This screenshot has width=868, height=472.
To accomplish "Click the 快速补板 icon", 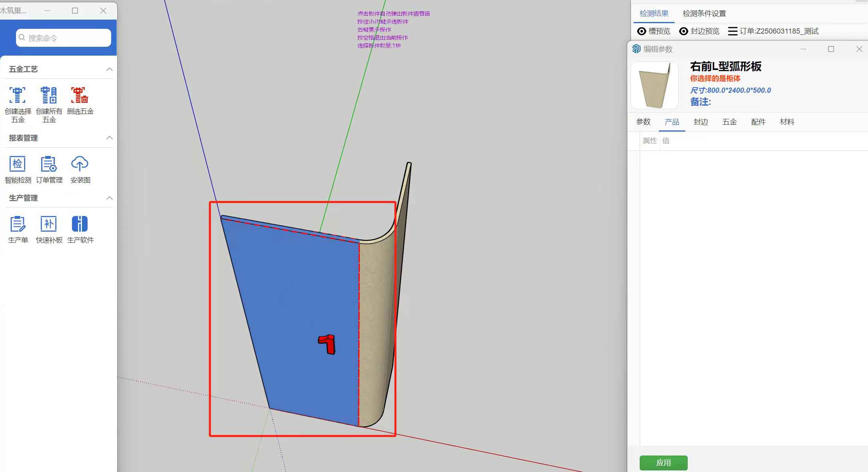I will (x=49, y=224).
